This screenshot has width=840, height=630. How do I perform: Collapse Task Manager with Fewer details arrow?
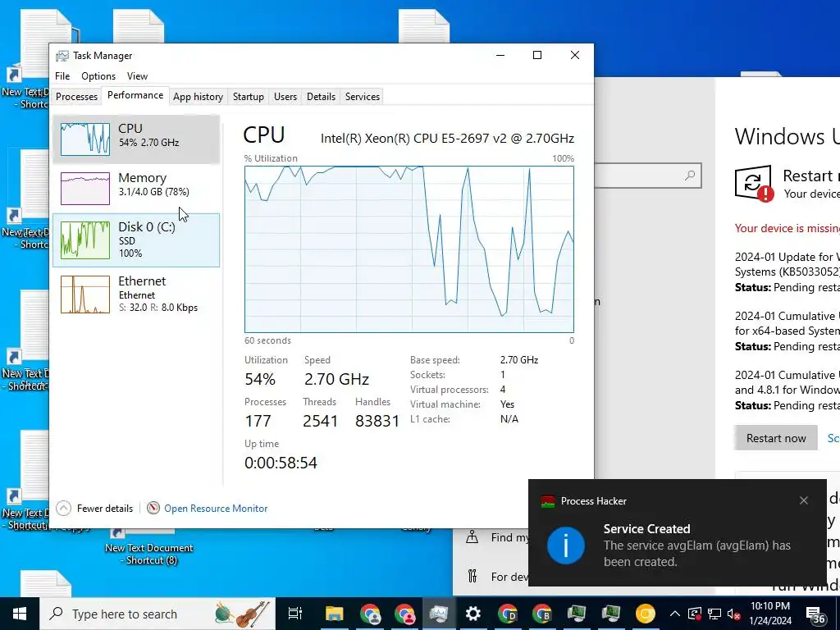tap(63, 508)
